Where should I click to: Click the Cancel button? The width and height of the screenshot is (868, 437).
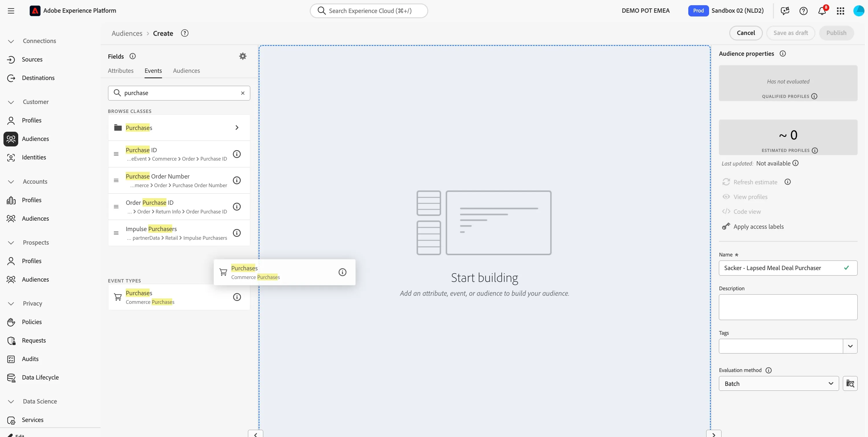(x=745, y=33)
